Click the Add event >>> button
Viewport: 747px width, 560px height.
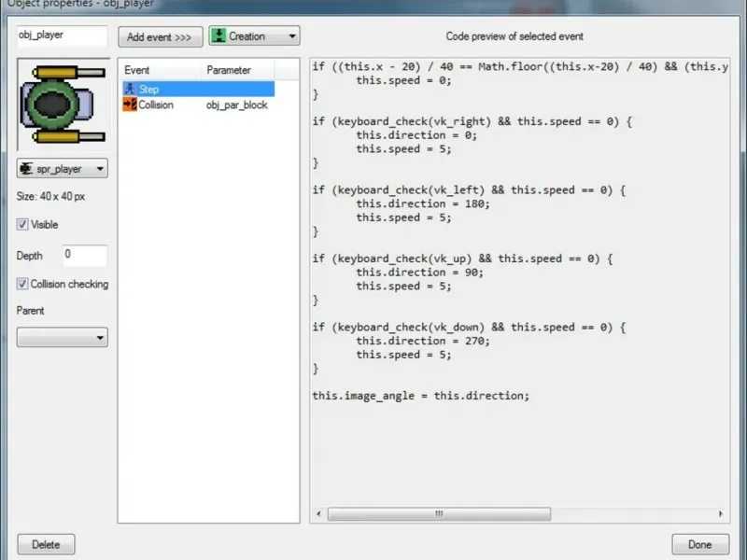(x=161, y=36)
